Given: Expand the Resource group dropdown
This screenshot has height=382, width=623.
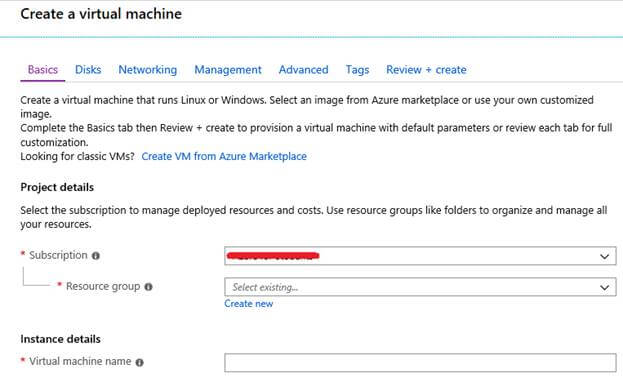Looking at the screenshot, I should coord(420,287).
